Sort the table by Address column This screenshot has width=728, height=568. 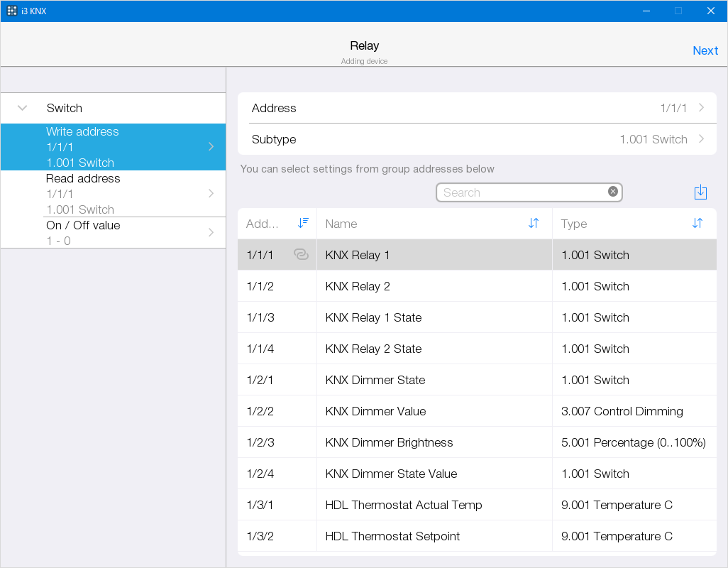[x=303, y=223]
